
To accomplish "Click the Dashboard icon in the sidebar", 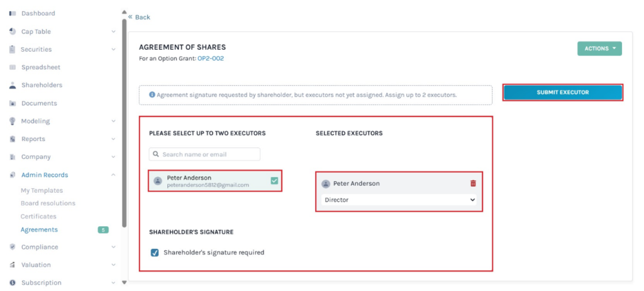I will [x=13, y=13].
